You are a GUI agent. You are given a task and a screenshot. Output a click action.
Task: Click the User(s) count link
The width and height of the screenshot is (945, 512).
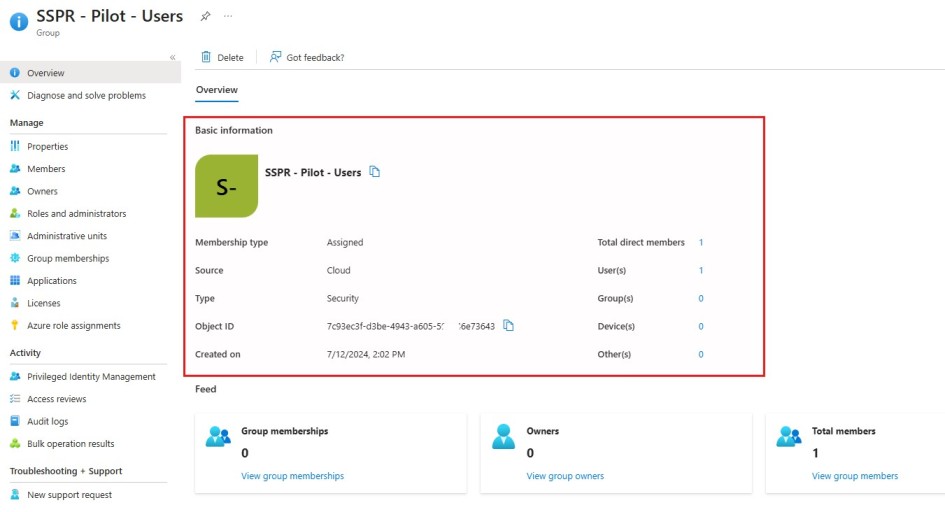click(x=701, y=270)
